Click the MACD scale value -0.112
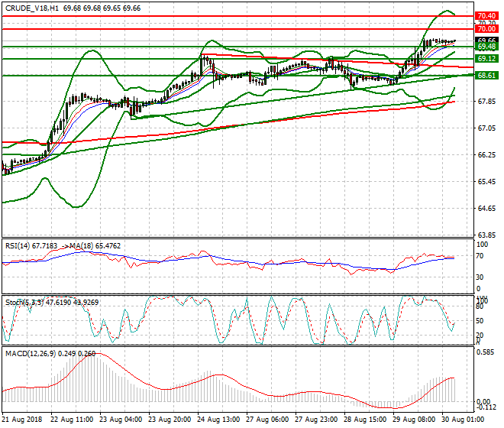Viewport: 504px width, 428px height. [486, 407]
